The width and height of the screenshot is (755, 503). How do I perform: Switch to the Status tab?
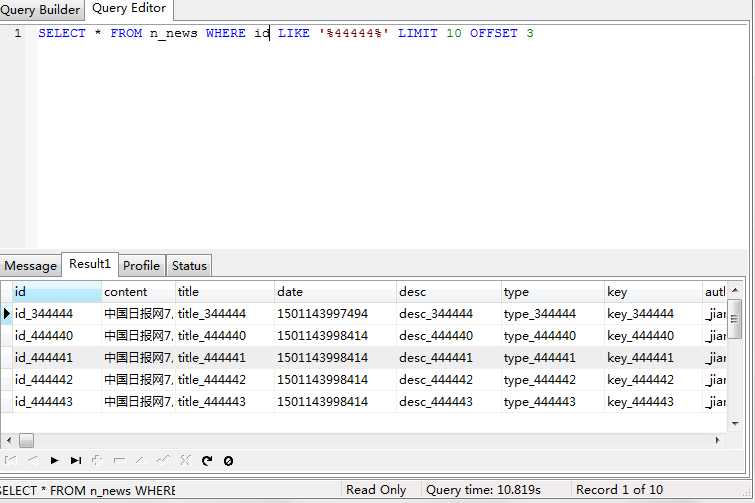[189, 266]
